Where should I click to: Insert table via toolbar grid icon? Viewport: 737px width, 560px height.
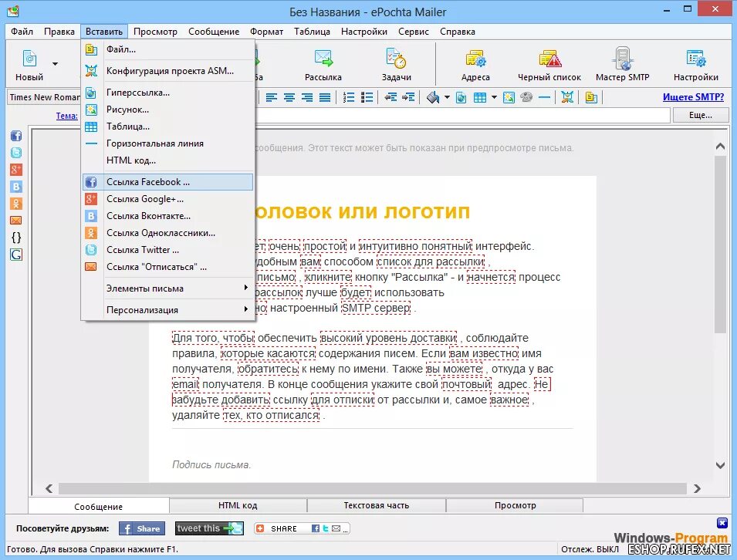tap(480, 97)
